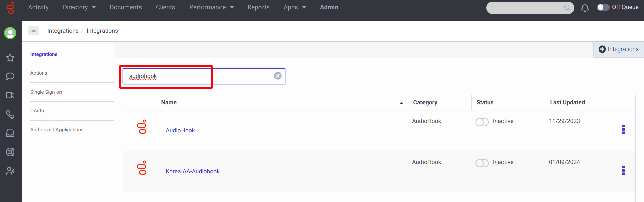Click the Genesys logo in top bar
This screenshot has width=644, height=202.
[x=11, y=8]
